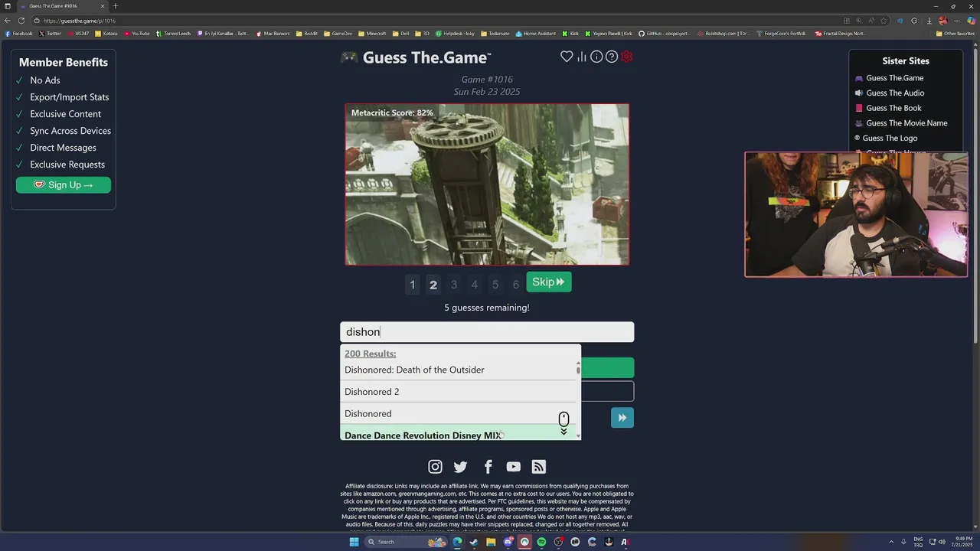Select Dishonored: Death of the Outsider result
980x551 pixels.
tap(459, 370)
